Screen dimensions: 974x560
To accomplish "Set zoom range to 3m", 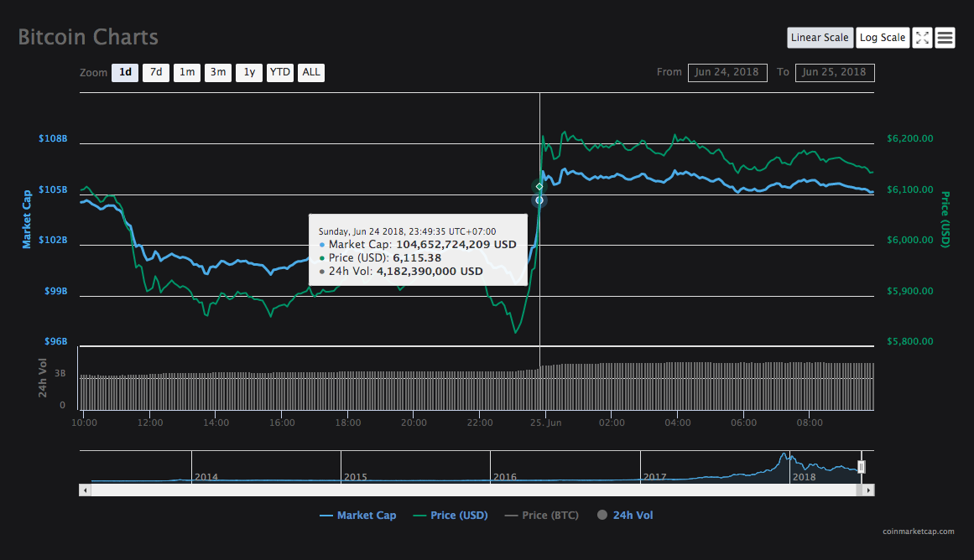I will 218,73.
